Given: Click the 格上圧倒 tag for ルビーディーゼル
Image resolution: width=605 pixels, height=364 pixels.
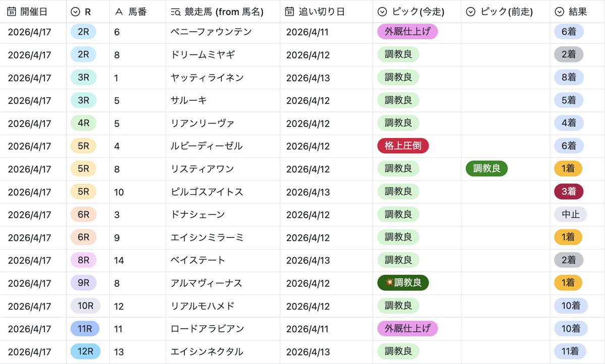Looking at the screenshot, I should (403, 146).
